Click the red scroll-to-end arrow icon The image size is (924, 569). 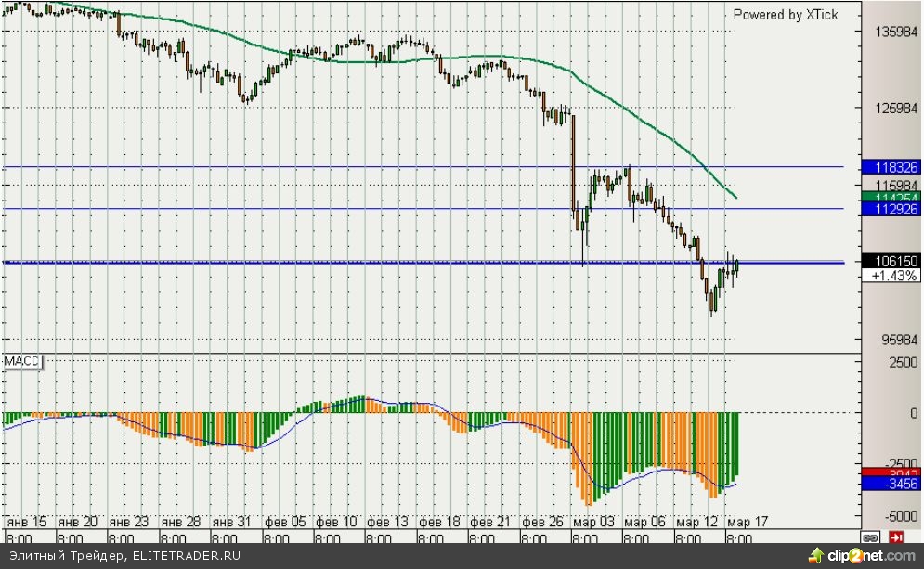point(897,537)
